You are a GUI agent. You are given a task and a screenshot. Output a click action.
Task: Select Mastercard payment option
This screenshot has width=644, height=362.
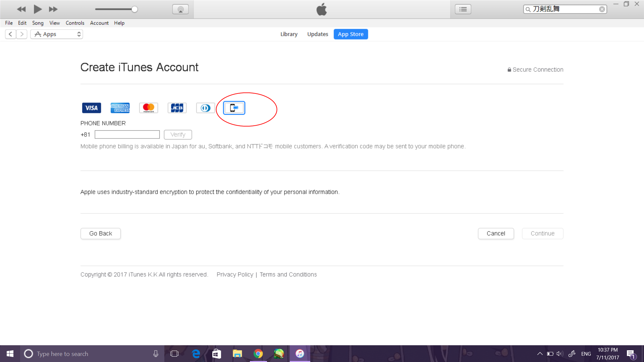pos(149,108)
